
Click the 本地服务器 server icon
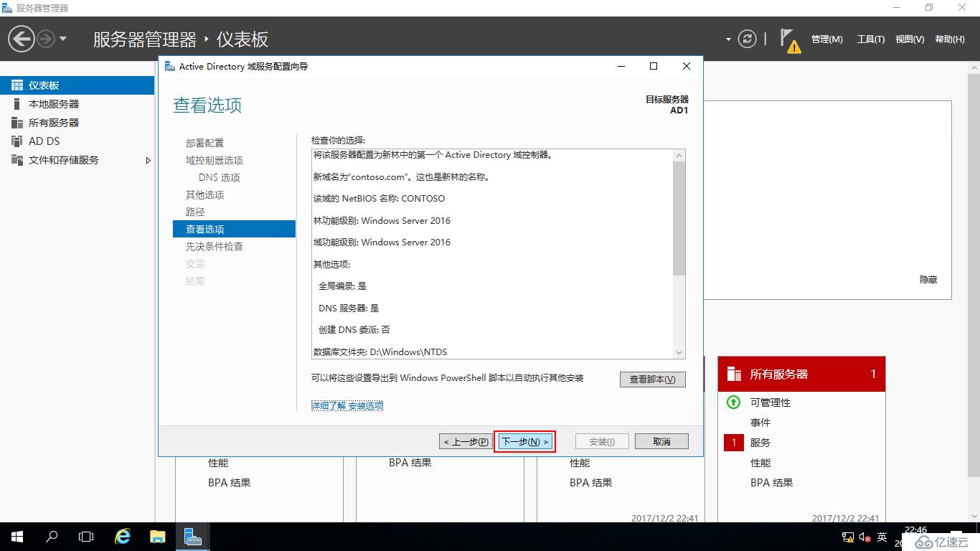point(17,104)
